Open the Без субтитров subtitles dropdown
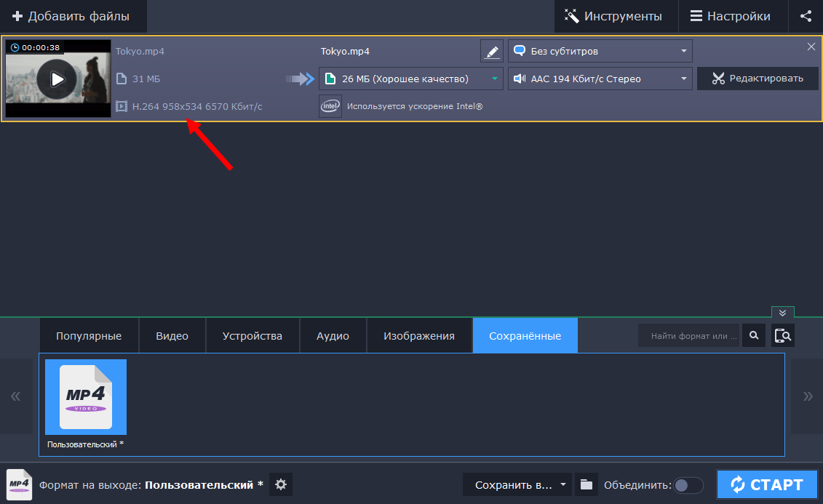823x504 pixels. (600, 52)
